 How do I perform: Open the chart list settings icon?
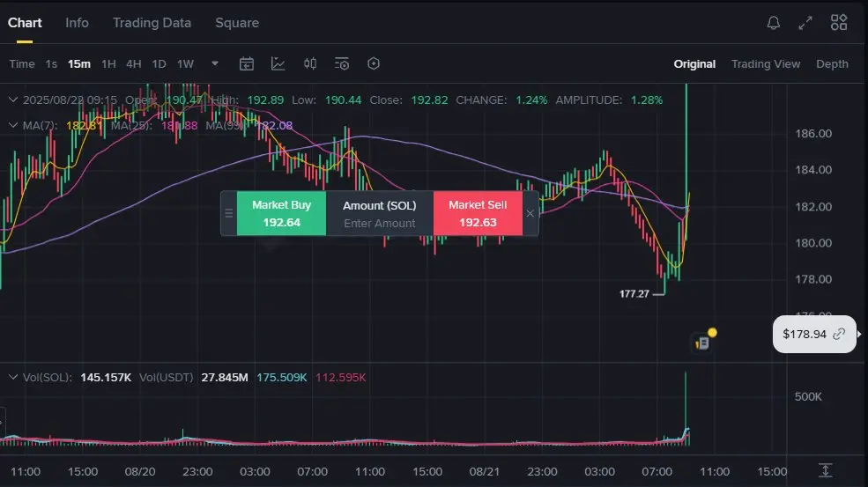(342, 63)
